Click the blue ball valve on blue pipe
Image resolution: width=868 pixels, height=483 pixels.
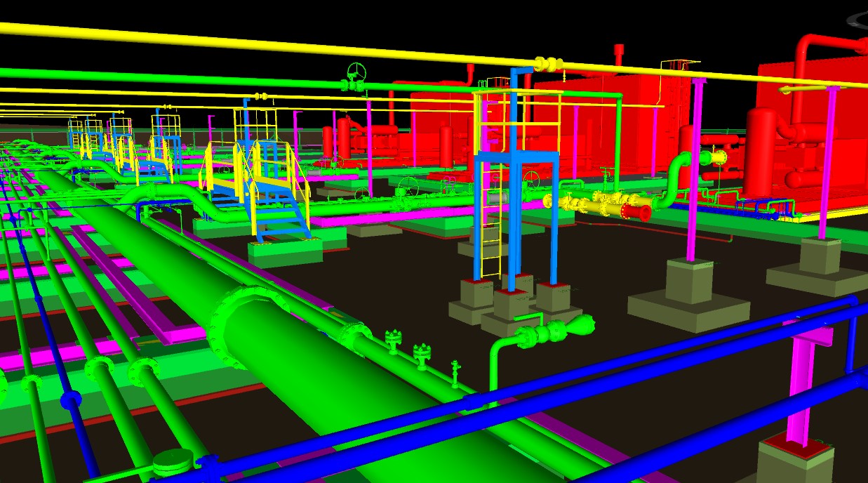[x=70, y=400]
